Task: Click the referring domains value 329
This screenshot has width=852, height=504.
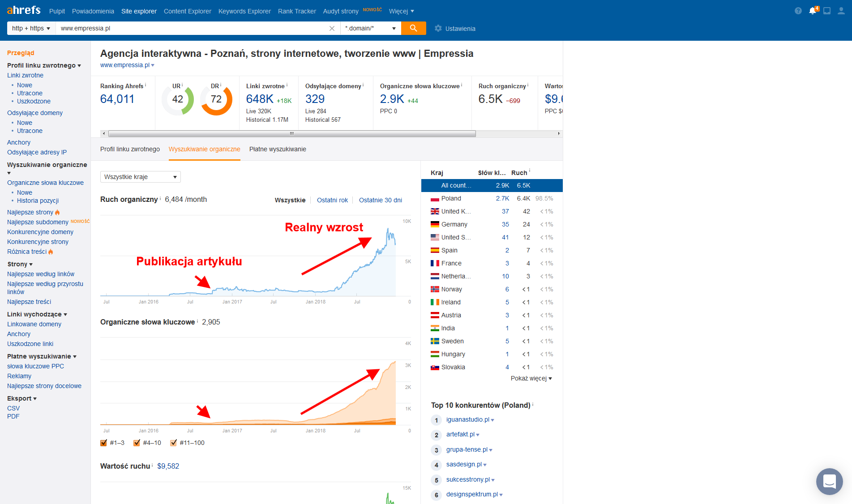Action: [315, 99]
